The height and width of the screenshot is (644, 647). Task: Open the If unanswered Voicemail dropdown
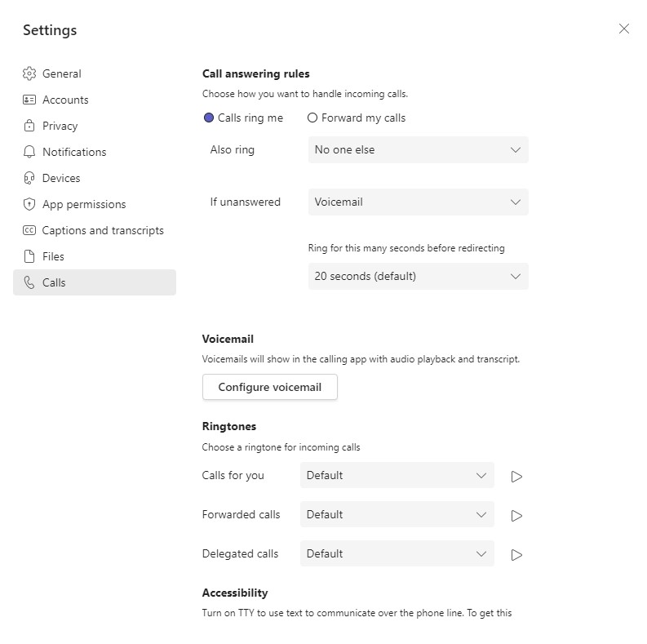click(x=418, y=202)
